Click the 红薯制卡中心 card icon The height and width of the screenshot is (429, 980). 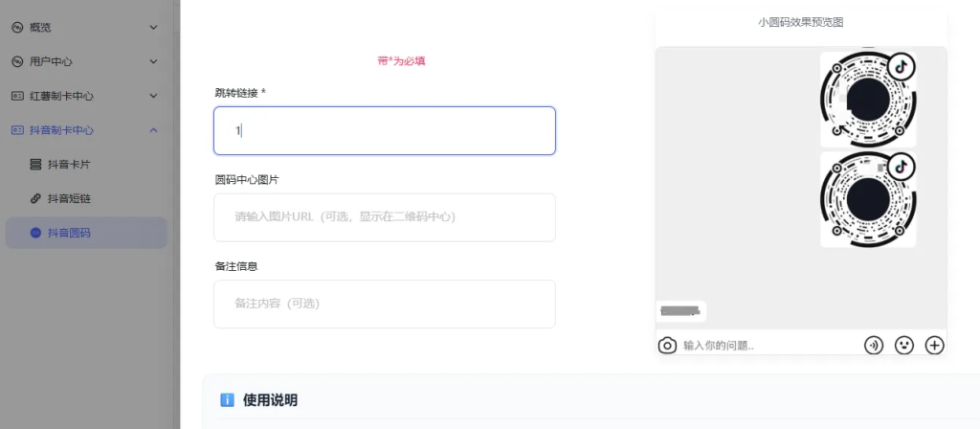[x=17, y=96]
